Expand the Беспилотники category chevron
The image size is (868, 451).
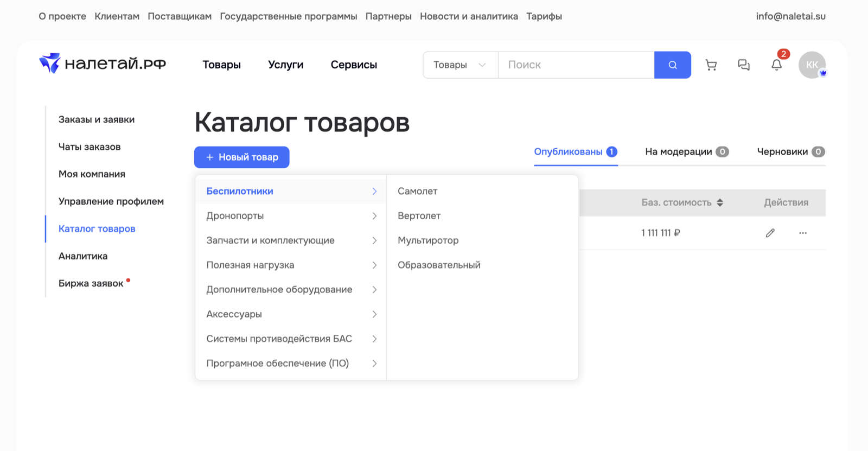pos(374,191)
